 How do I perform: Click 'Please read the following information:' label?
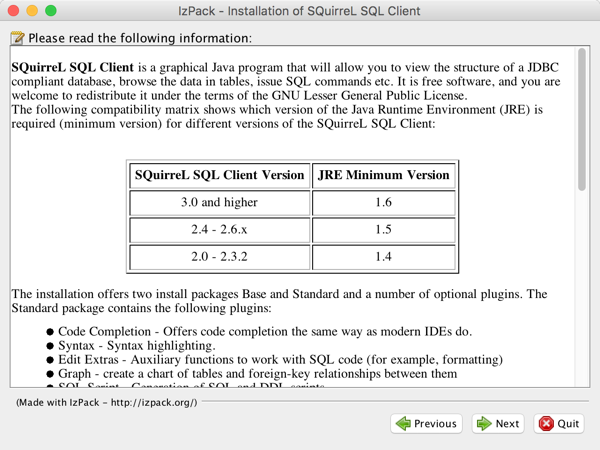[x=140, y=38]
